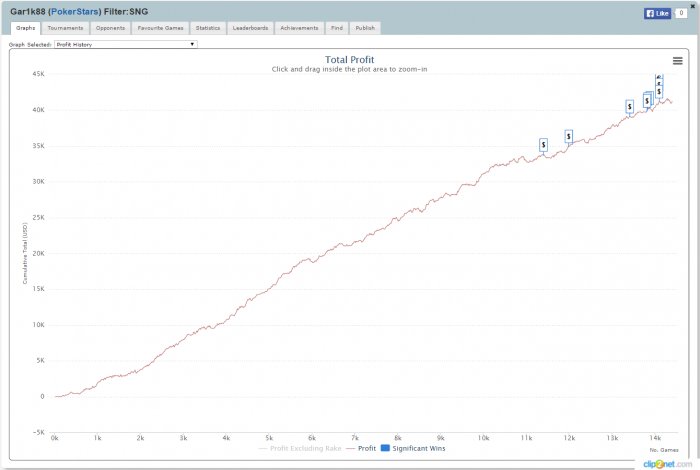Open the Graph Selected dropdown
Screen dimensions: 700x470
click(125, 44)
